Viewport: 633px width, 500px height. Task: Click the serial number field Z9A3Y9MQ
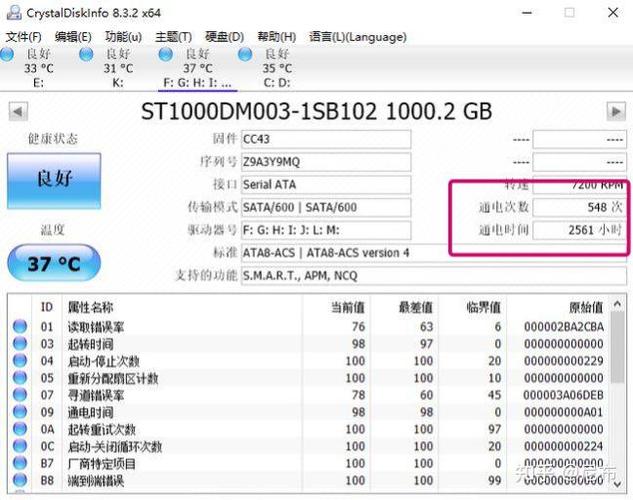tap(326, 162)
